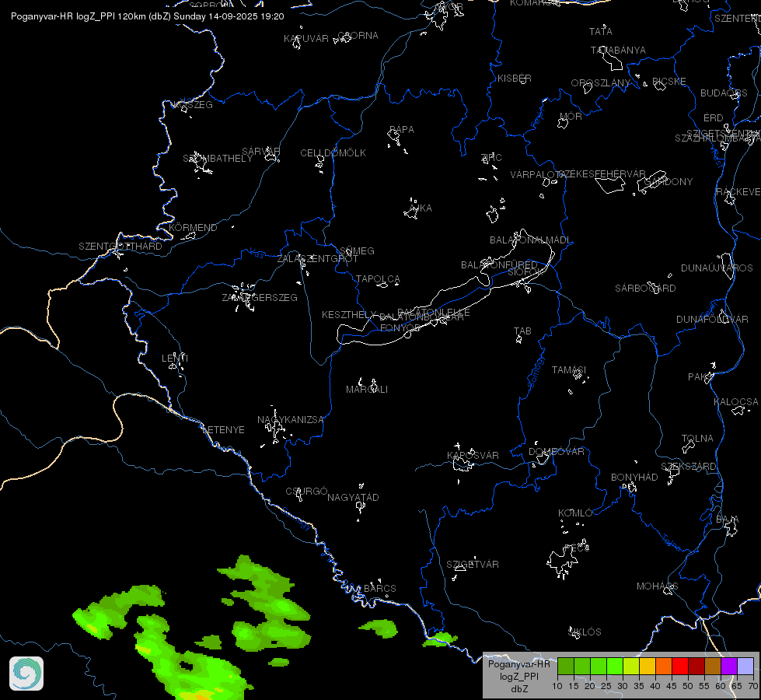Click the DUNAÚJVÁROS city label
Image resolution: width=761 pixels, height=700 pixels.
tap(717, 268)
